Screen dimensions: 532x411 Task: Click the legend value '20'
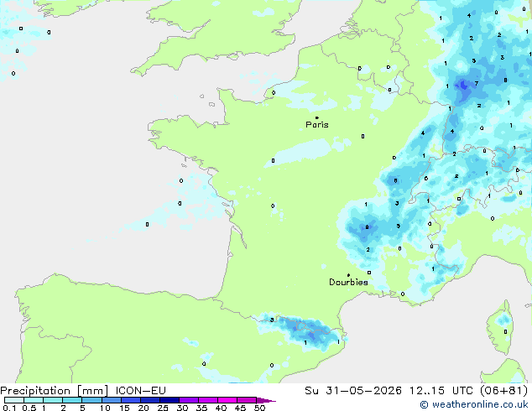tap(143, 408)
